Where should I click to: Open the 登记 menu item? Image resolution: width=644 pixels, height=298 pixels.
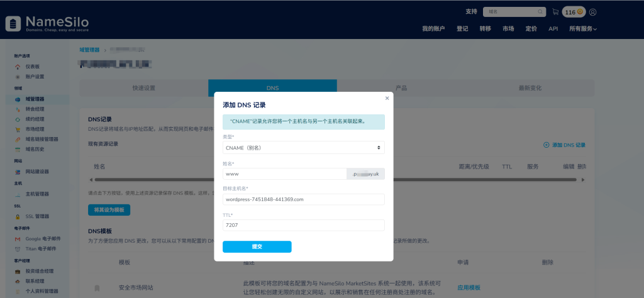[x=462, y=29]
